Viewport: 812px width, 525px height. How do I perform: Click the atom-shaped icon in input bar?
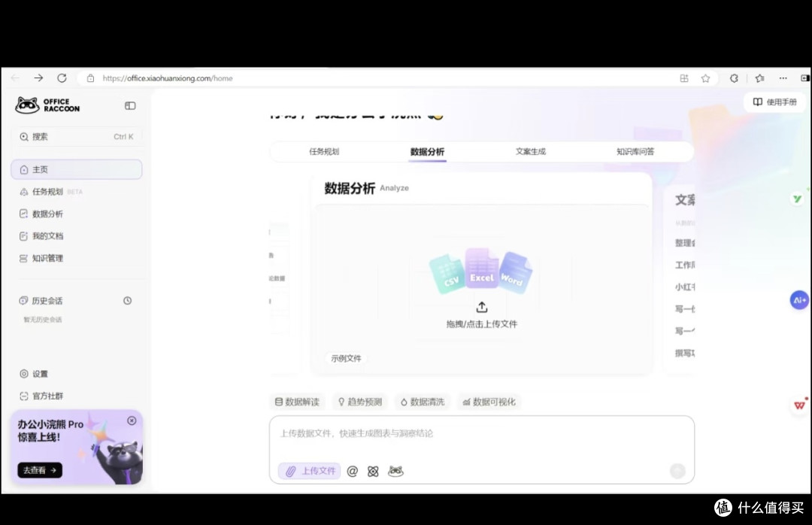click(373, 471)
